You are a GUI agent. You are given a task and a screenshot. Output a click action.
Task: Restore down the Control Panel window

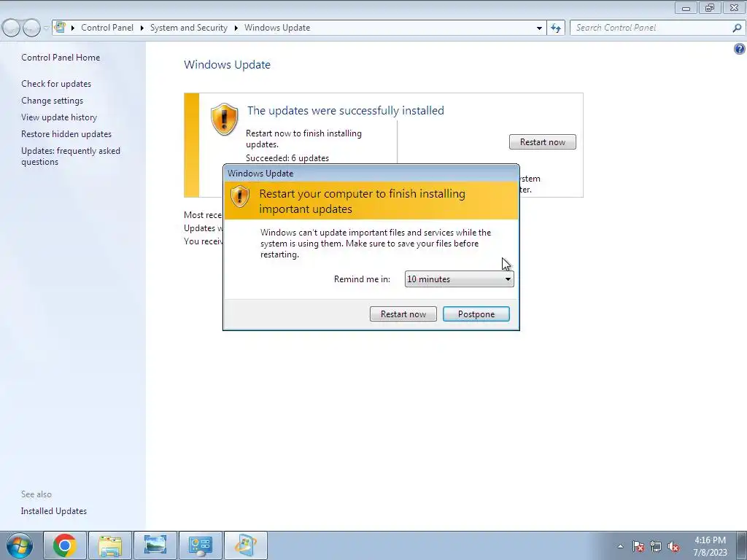tap(710, 7)
